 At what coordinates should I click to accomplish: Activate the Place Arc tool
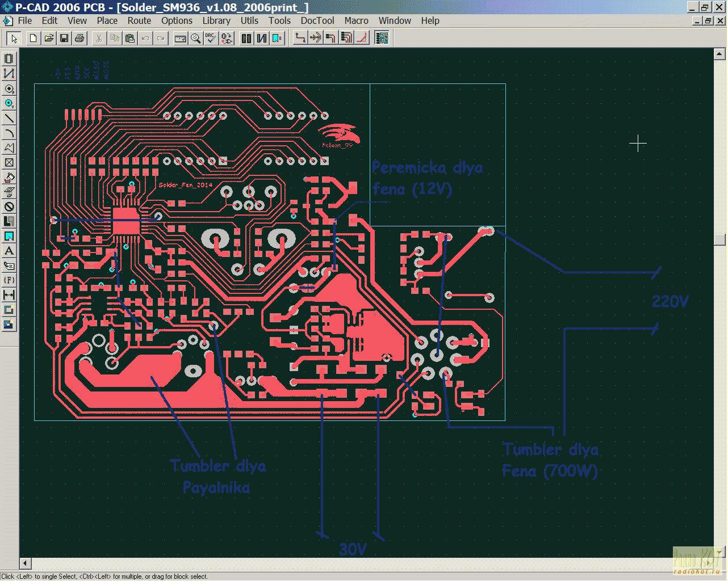point(9,133)
